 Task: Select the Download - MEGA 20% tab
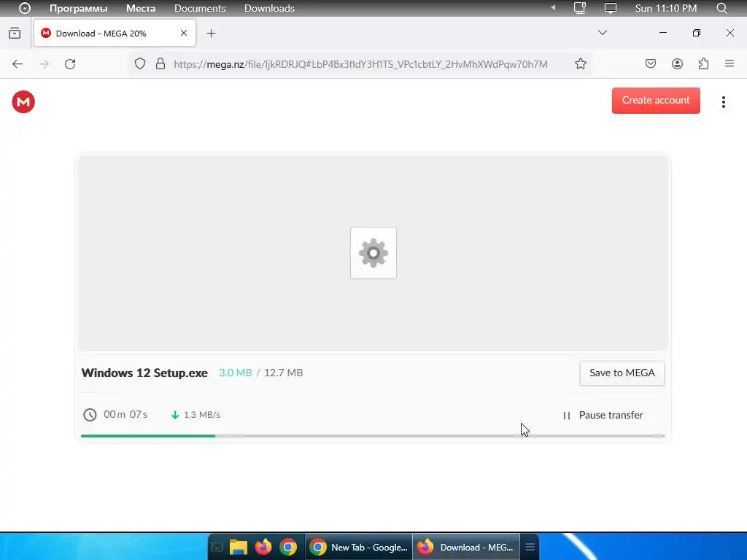(115, 34)
